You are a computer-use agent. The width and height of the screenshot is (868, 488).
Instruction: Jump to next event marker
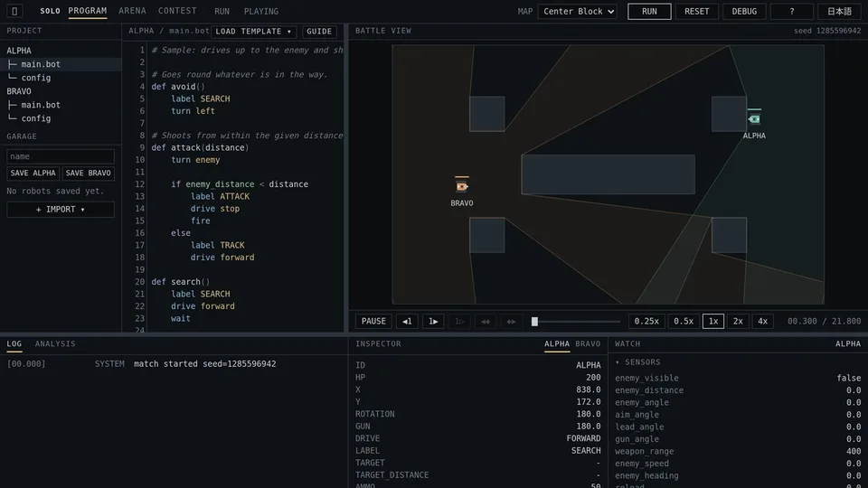511,322
